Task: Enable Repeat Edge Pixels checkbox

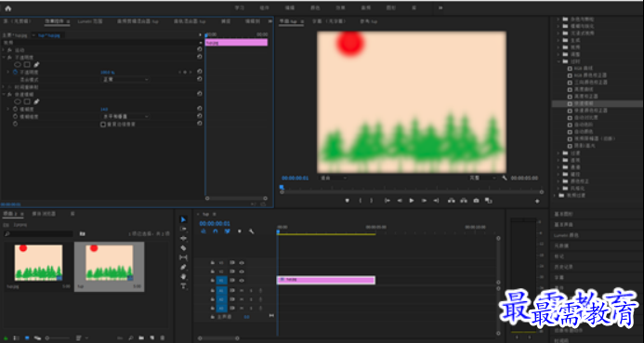Action: point(103,124)
